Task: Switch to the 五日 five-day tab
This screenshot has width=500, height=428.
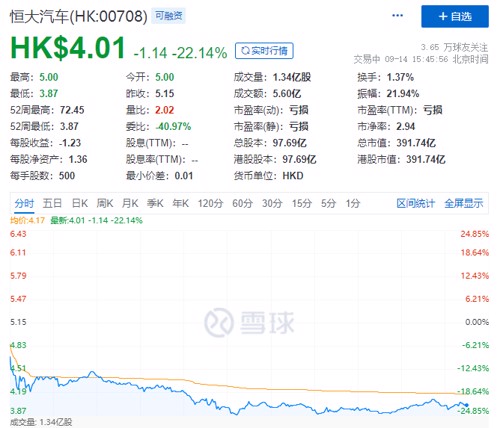Action: coord(52,203)
